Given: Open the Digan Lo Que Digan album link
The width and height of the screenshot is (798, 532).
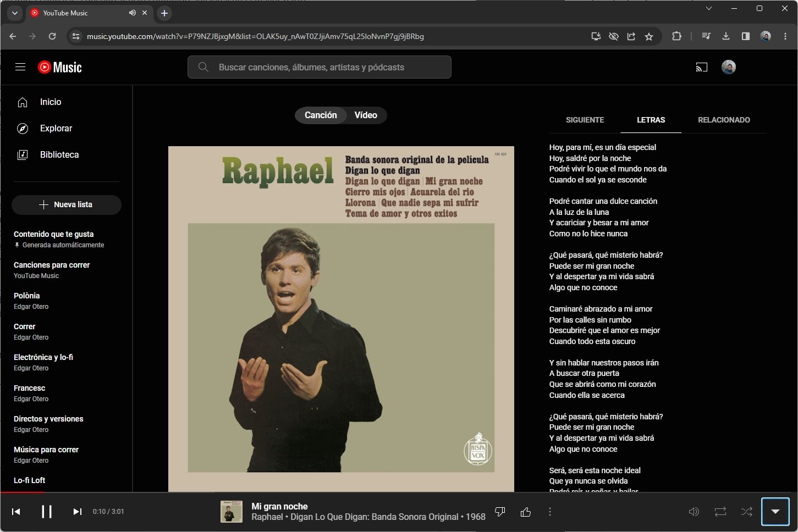Looking at the screenshot, I should coord(375,517).
